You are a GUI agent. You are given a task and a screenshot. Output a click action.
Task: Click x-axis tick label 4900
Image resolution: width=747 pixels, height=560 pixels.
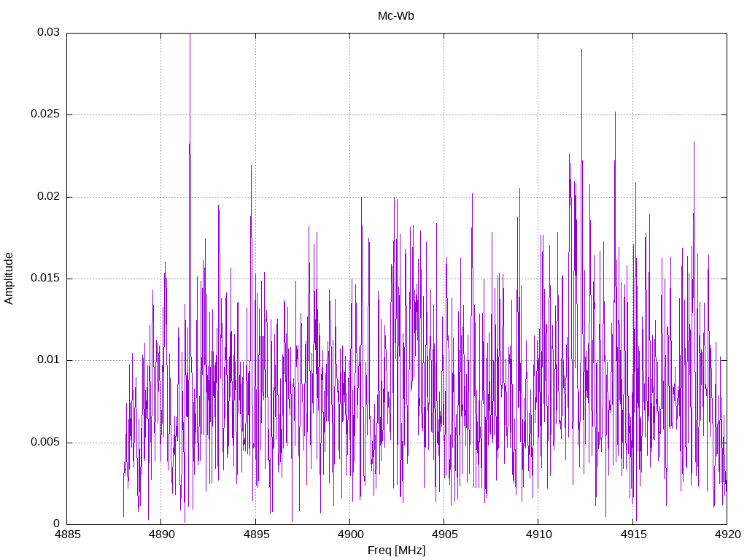pyautogui.click(x=350, y=534)
